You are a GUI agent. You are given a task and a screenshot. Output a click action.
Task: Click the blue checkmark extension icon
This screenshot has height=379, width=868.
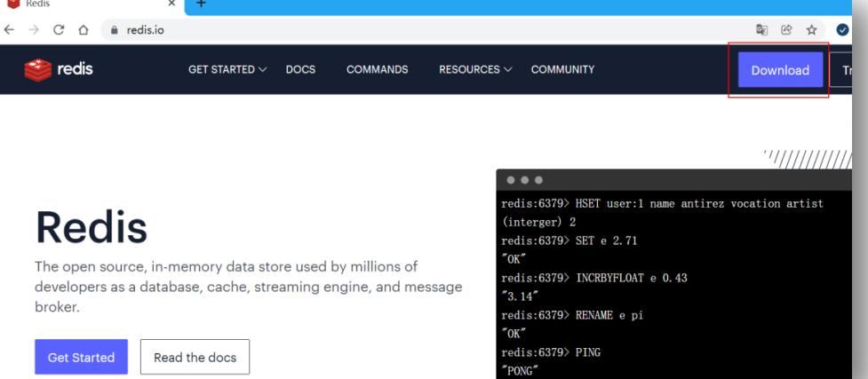coord(842,30)
